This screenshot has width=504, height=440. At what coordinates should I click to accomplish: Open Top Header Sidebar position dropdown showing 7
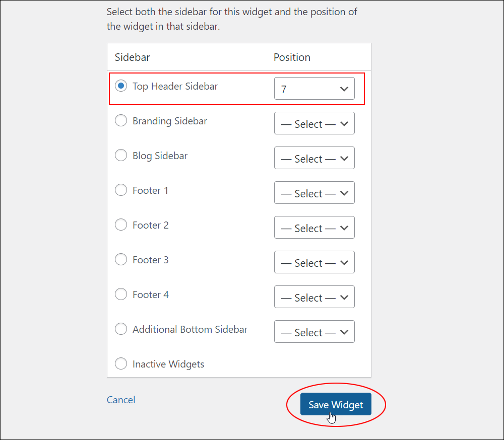click(314, 88)
